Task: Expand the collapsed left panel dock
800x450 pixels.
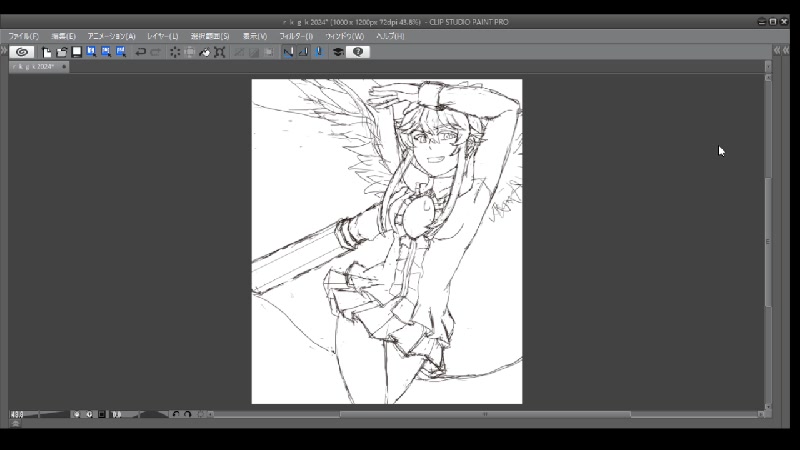Action: [x=3, y=50]
